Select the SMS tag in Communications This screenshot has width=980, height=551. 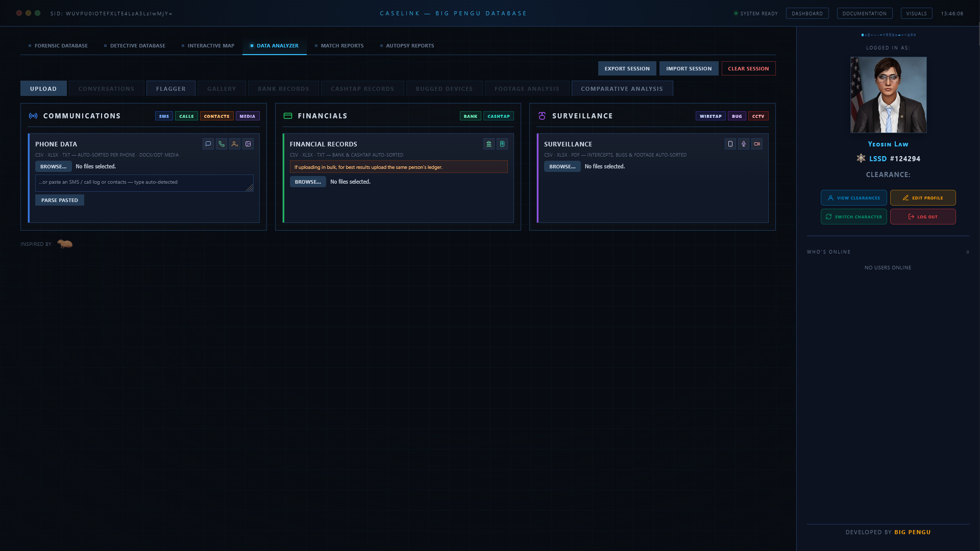(x=164, y=116)
